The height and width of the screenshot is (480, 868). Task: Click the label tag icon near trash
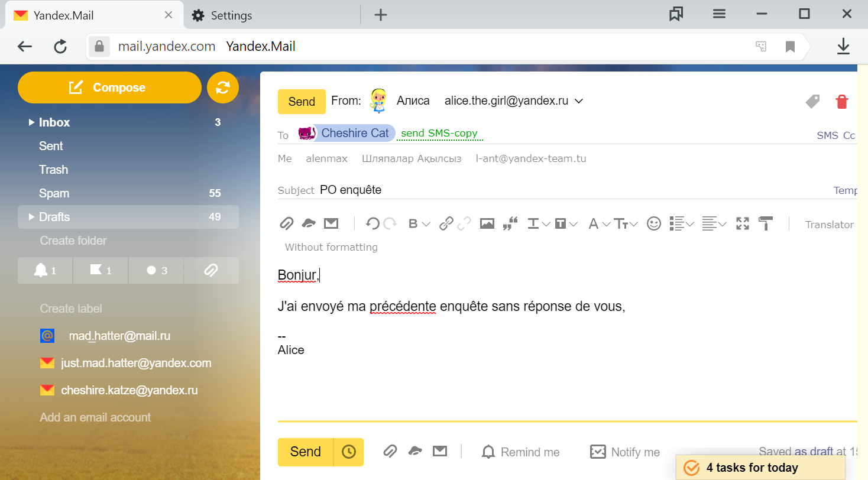[813, 102]
